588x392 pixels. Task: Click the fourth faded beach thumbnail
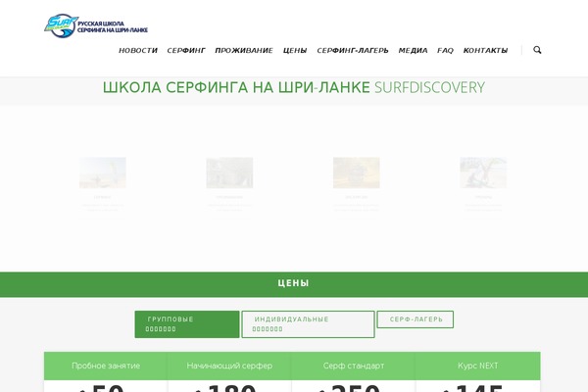click(x=483, y=172)
